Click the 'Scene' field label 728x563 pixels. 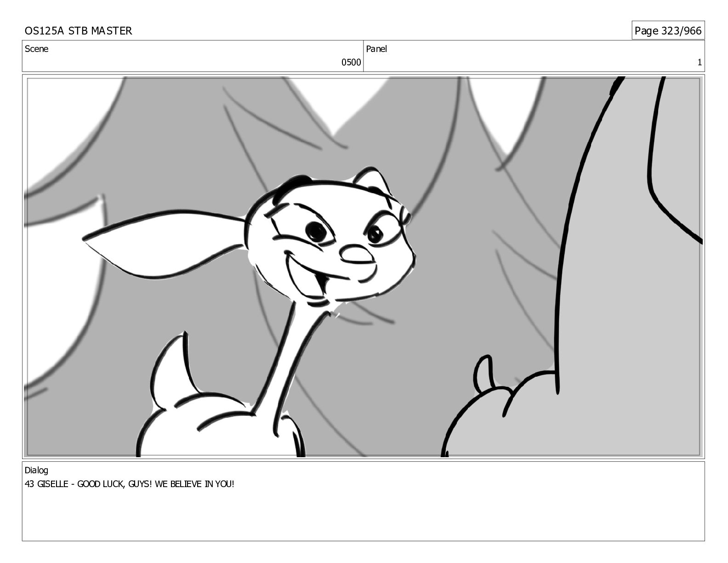pyautogui.click(x=36, y=49)
